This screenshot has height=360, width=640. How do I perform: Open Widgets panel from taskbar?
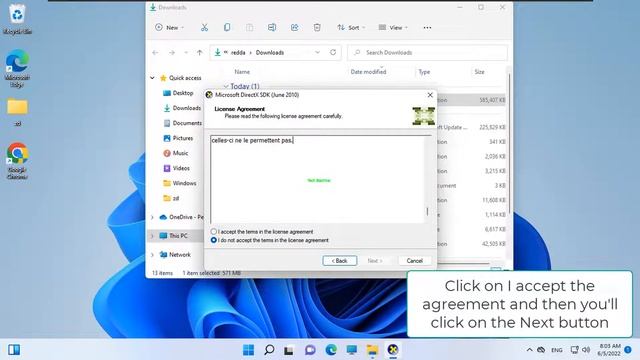[14, 350]
